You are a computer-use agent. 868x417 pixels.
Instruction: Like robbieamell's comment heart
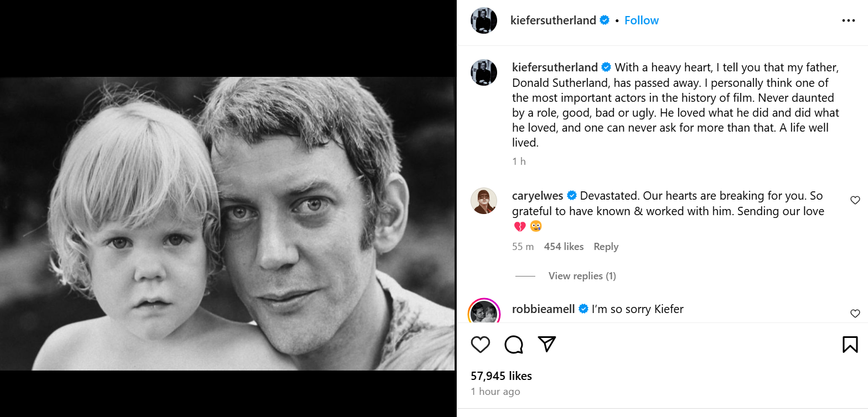point(855,314)
